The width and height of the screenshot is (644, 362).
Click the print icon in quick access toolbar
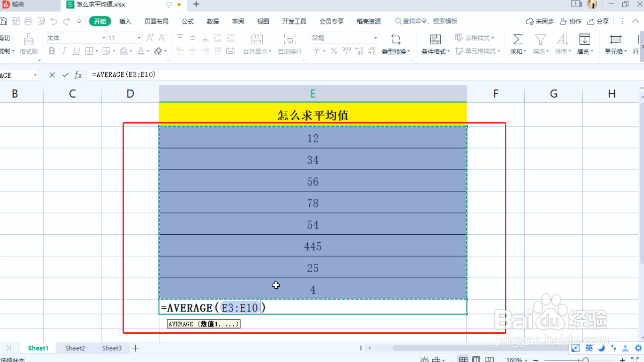click(29, 21)
